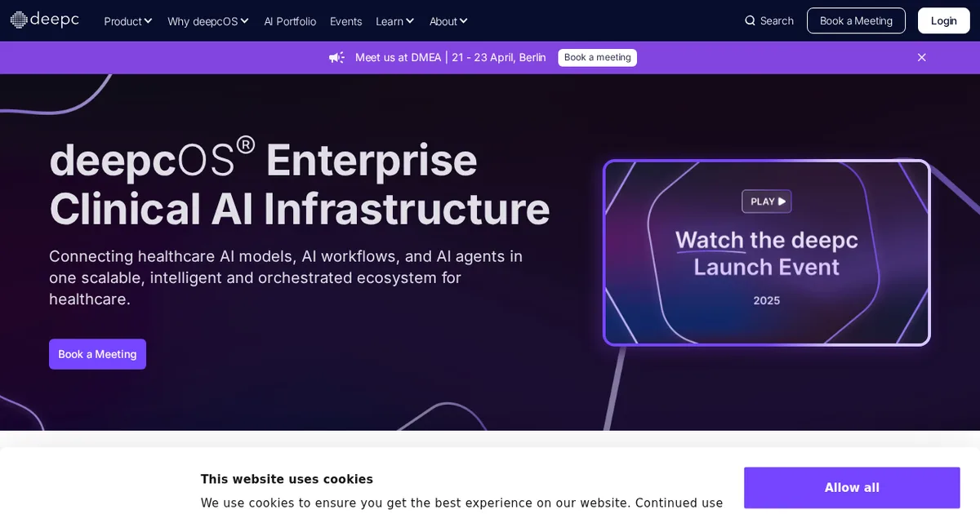Click the PLAY button on launch video
Viewport: 980px width, 514px height.
click(x=766, y=202)
